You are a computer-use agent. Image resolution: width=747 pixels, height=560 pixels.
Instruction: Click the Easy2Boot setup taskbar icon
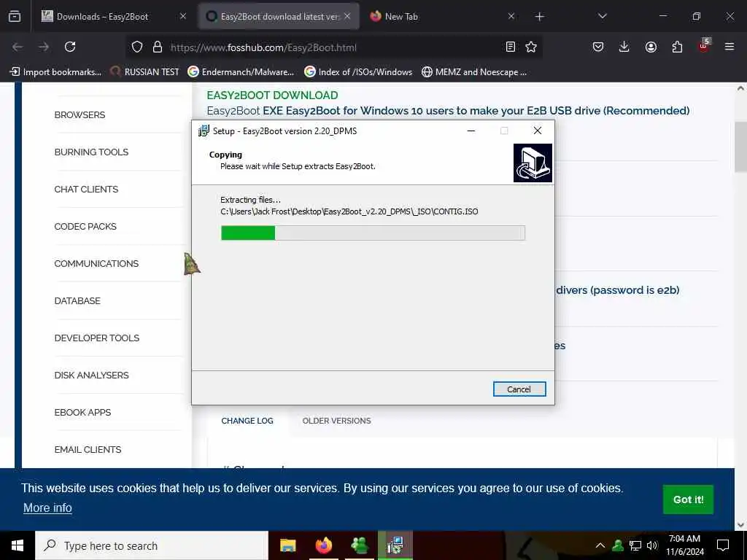(x=395, y=545)
